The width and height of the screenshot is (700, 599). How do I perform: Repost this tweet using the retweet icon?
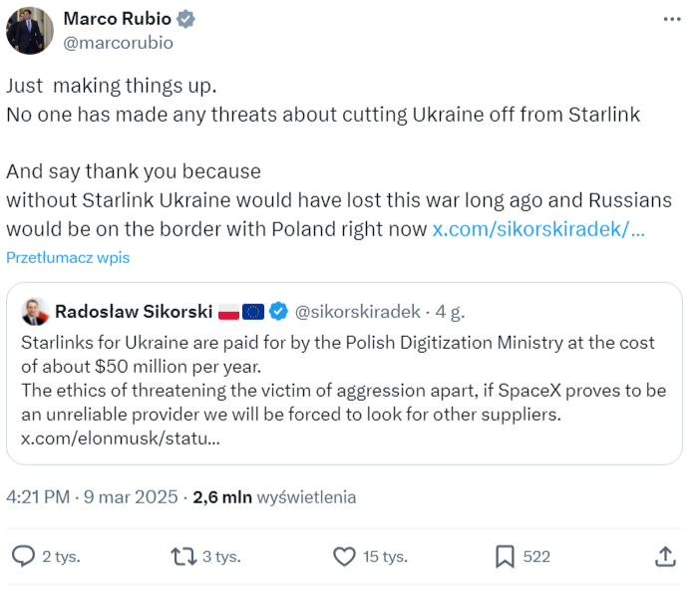click(x=183, y=556)
